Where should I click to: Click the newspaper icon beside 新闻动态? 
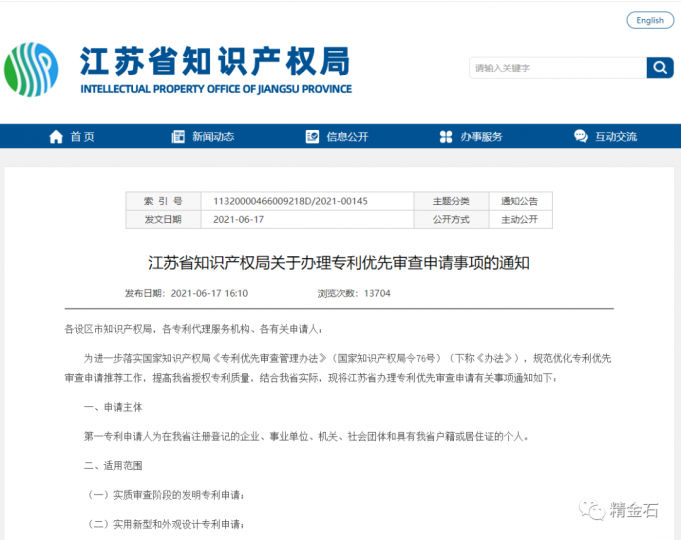pos(178,136)
